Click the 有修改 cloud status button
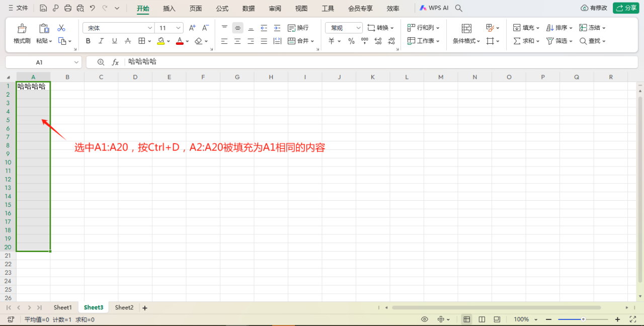The height and width of the screenshot is (326, 644). click(594, 8)
